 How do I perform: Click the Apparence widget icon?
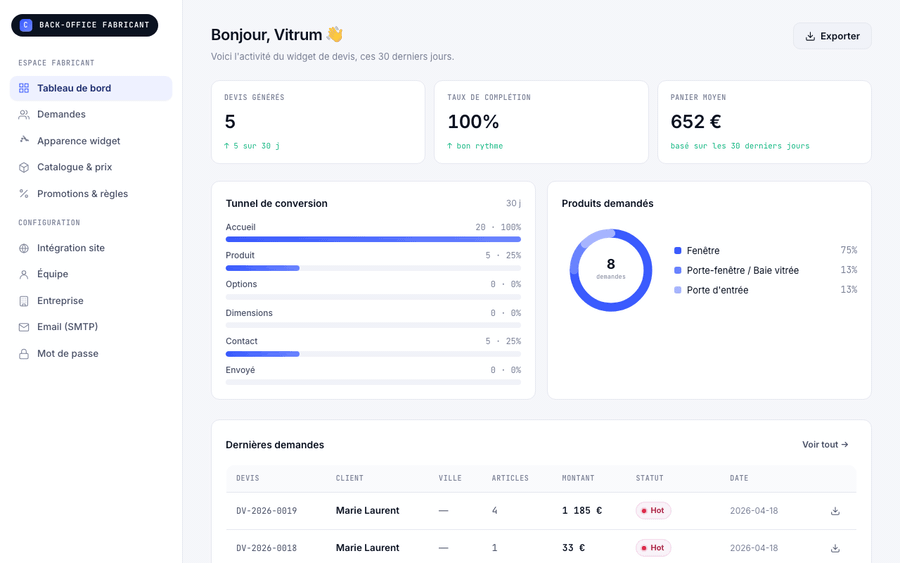(24, 139)
